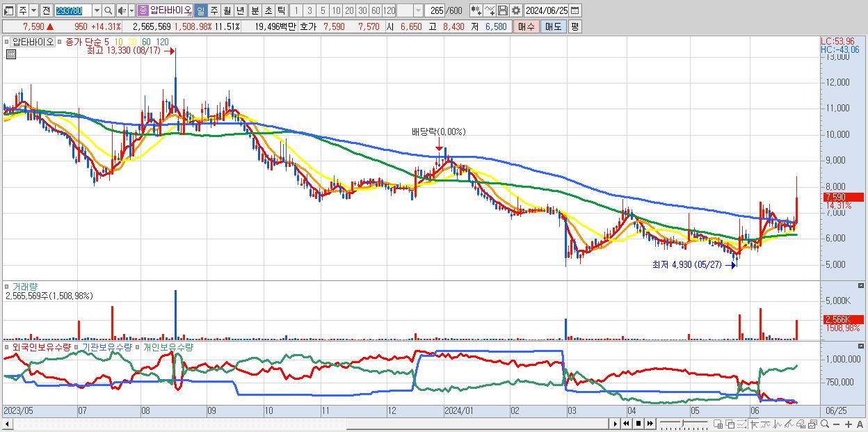Click the horizontal scrollbar left arrow
Image resolution: width=868 pixels, height=432 pixels.
(x=6, y=424)
